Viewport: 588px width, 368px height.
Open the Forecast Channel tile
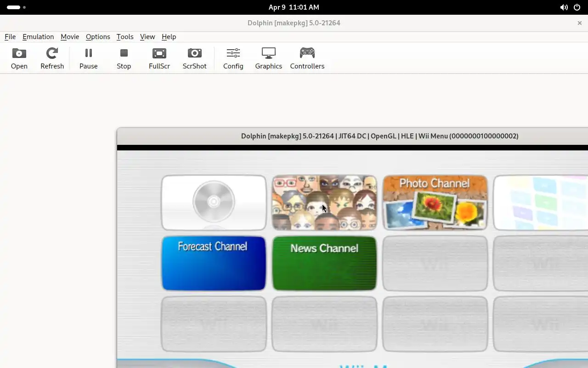pos(214,264)
